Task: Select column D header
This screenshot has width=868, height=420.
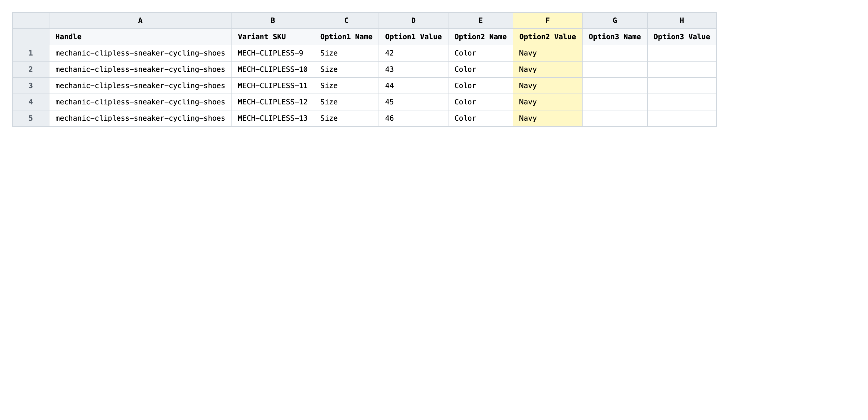Action: (x=413, y=21)
